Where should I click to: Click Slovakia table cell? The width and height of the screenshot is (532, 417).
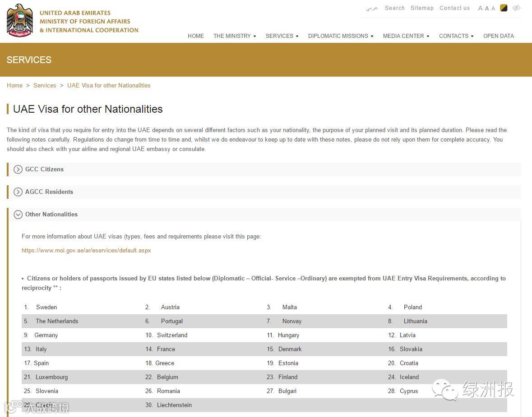point(411,349)
